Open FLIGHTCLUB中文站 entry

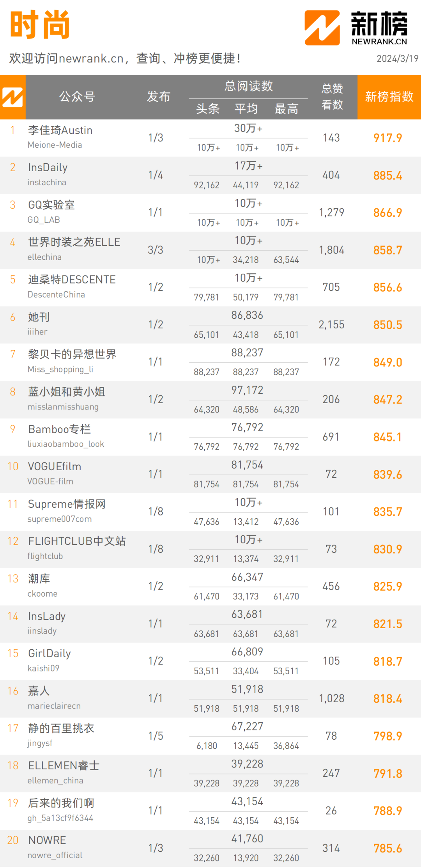click(x=77, y=541)
